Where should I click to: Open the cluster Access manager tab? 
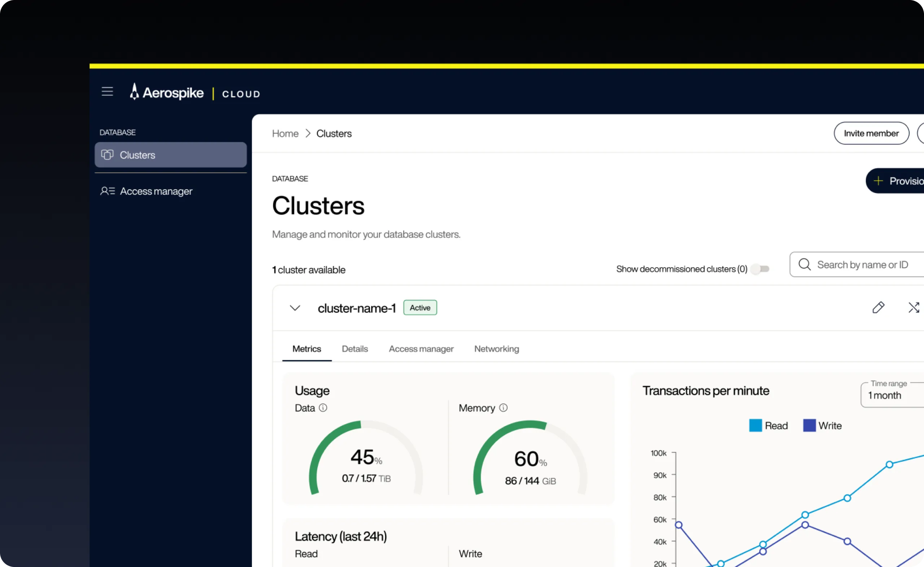coord(421,349)
